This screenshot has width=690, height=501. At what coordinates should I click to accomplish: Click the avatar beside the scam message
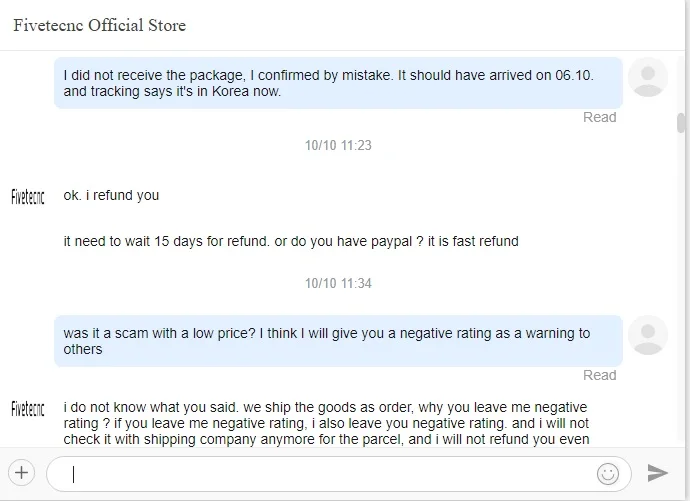(x=650, y=335)
